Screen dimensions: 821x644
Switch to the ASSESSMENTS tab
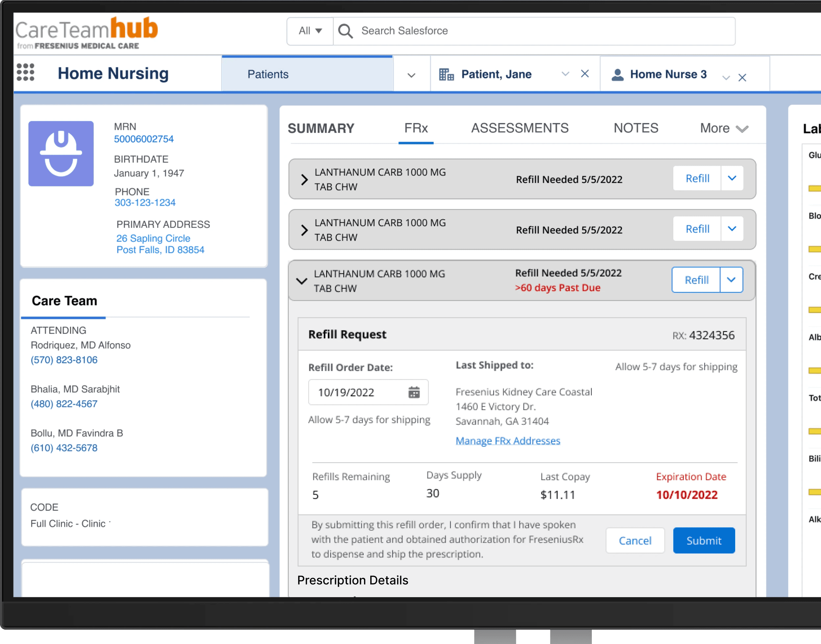coord(520,128)
